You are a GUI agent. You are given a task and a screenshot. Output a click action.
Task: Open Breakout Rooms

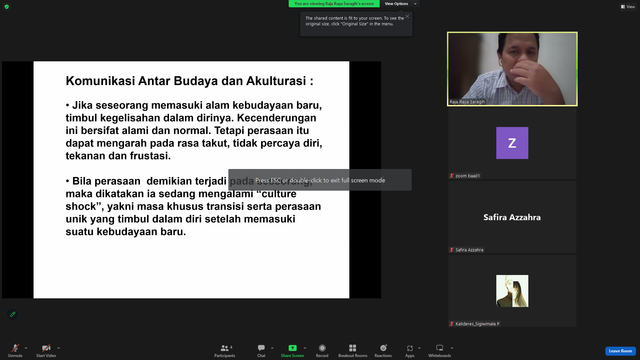[353, 350]
